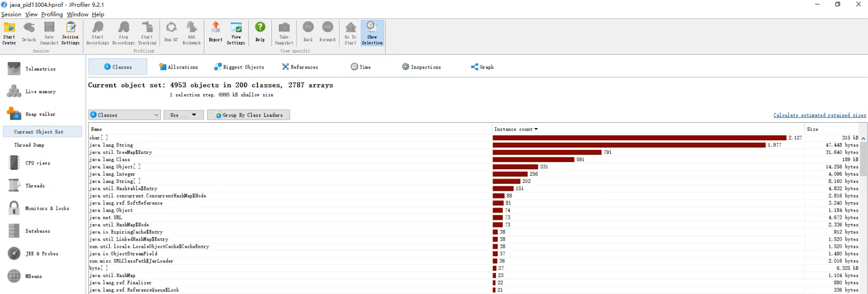Open the Help menu

[98, 14]
